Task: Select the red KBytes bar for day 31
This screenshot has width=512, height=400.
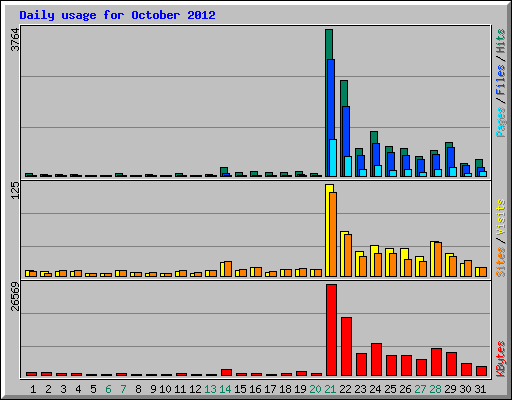Action: tap(481, 371)
